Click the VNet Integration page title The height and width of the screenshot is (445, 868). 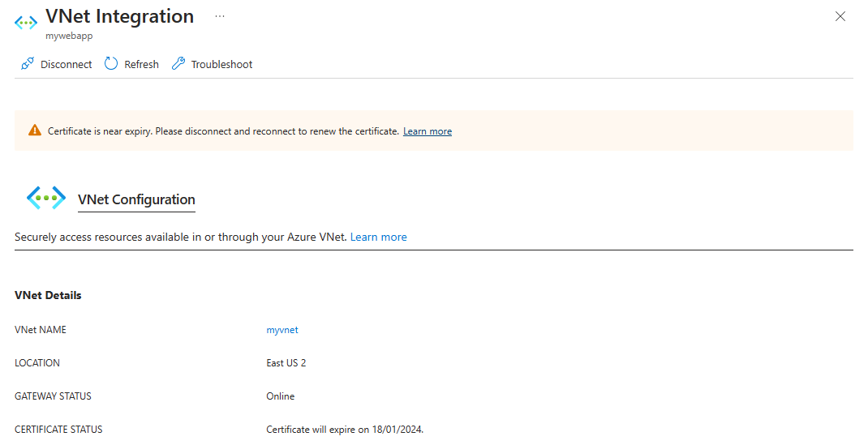pyautogui.click(x=119, y=16)
